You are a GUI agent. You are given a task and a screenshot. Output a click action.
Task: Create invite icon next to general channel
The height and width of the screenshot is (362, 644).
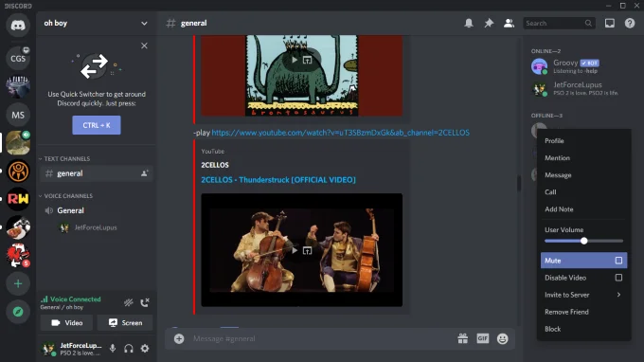(145, 173)
